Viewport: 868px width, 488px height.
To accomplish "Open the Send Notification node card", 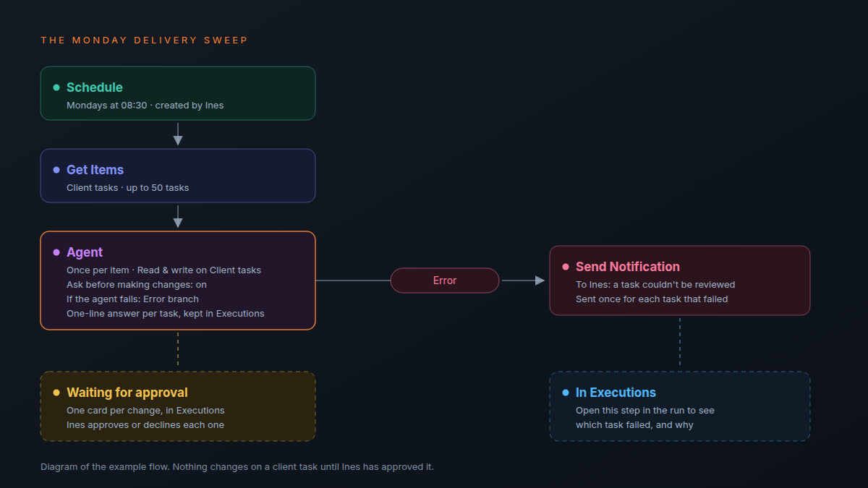I will coord(680,281).
